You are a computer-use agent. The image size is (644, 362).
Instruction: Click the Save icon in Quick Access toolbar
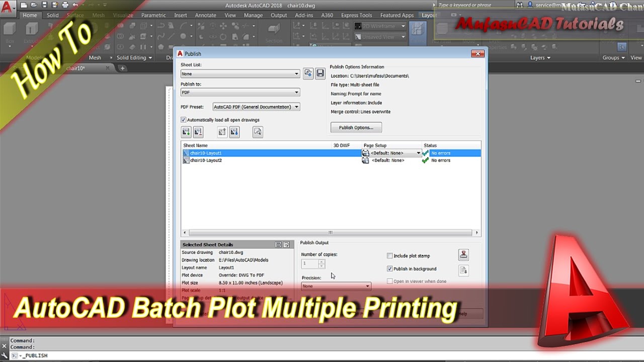(x=44, y=5)
